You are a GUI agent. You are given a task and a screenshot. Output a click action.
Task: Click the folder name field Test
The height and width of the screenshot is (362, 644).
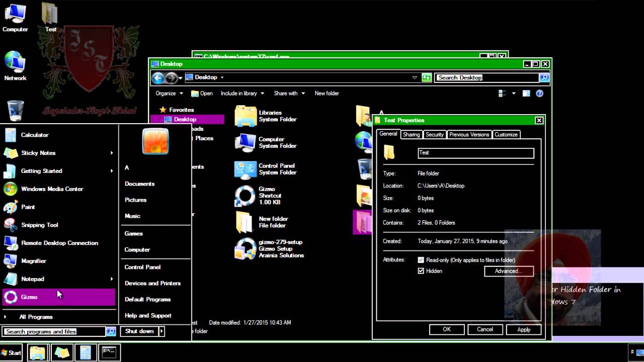coord(475,153)
